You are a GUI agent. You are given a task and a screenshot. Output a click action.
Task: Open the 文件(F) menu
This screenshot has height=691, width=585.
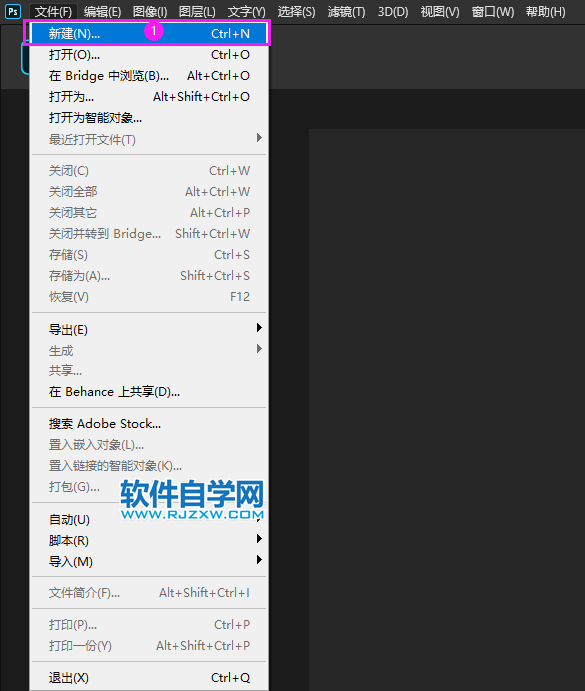tap(53, 11)
